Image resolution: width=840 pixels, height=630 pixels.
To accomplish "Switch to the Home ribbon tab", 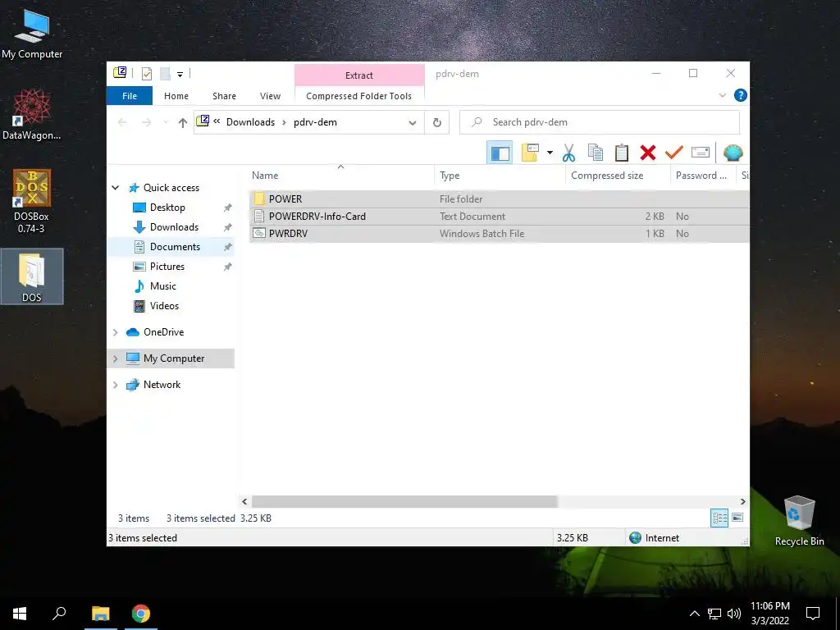I will click(176, 96).
